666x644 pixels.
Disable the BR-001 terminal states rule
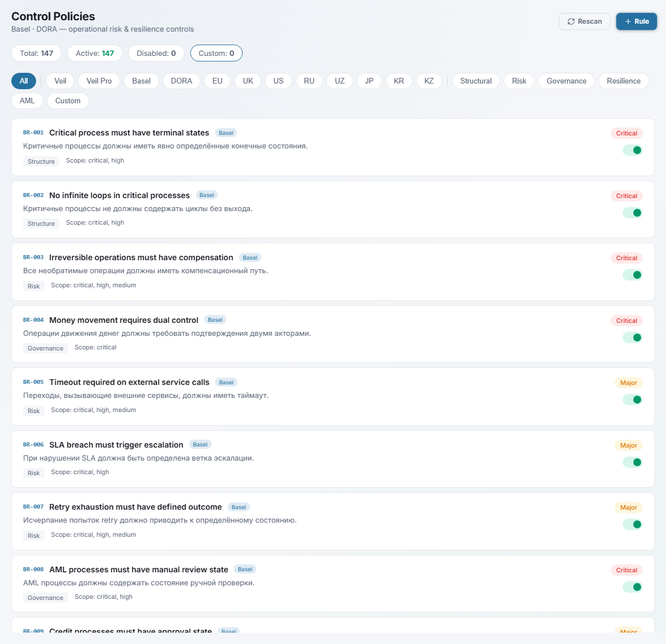click(x=632, y=150)
